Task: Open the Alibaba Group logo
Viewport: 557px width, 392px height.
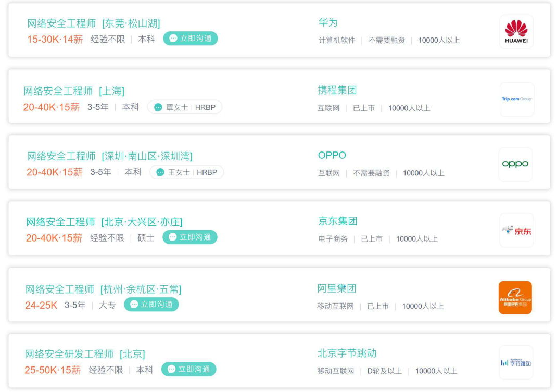Action: coord(515,297)
